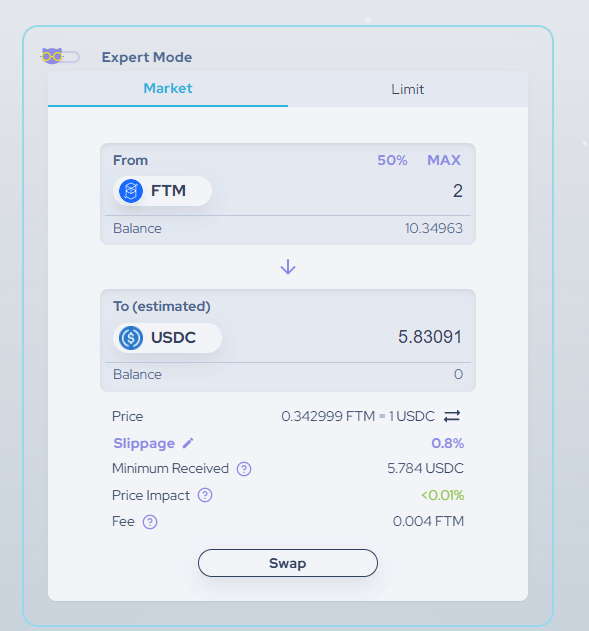Open the USDC token selector
The height and width of the screenshot is (631, 589).
(x=167, y=338)
